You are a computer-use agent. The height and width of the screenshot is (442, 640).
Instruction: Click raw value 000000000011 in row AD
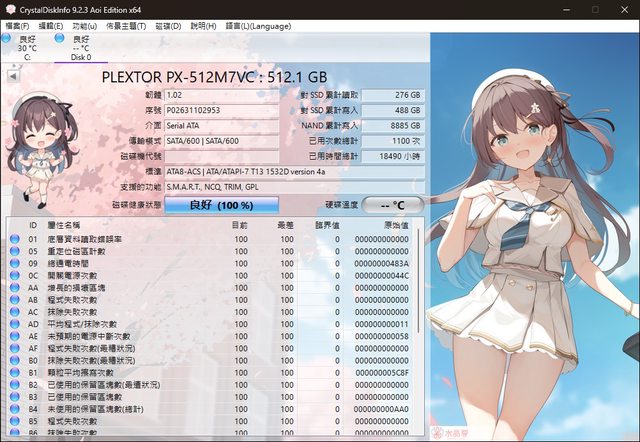381,324
